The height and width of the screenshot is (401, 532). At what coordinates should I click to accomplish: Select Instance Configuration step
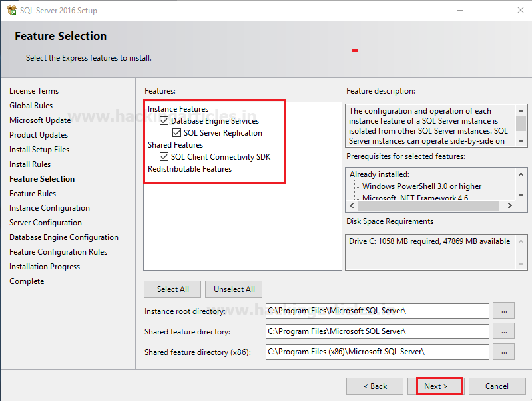(49, 207)
